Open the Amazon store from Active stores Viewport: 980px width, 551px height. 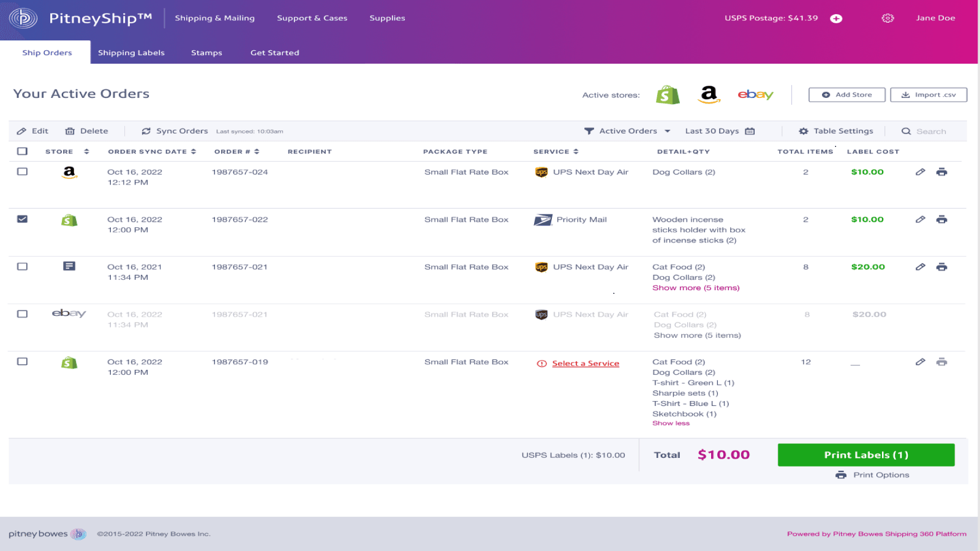click(709, 94)
